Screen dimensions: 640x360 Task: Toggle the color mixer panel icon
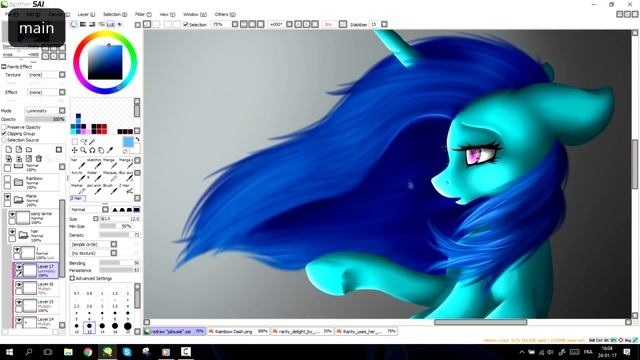[x=101, y=24]
